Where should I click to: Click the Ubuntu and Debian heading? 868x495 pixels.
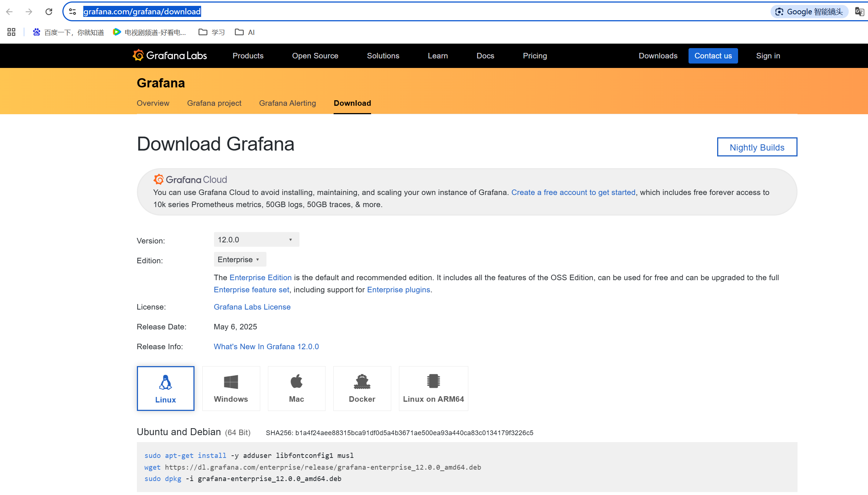pyautogui.click(x=179, y=432)
